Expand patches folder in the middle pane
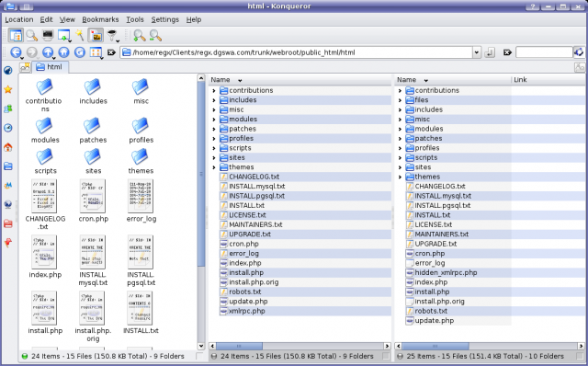 214,129
